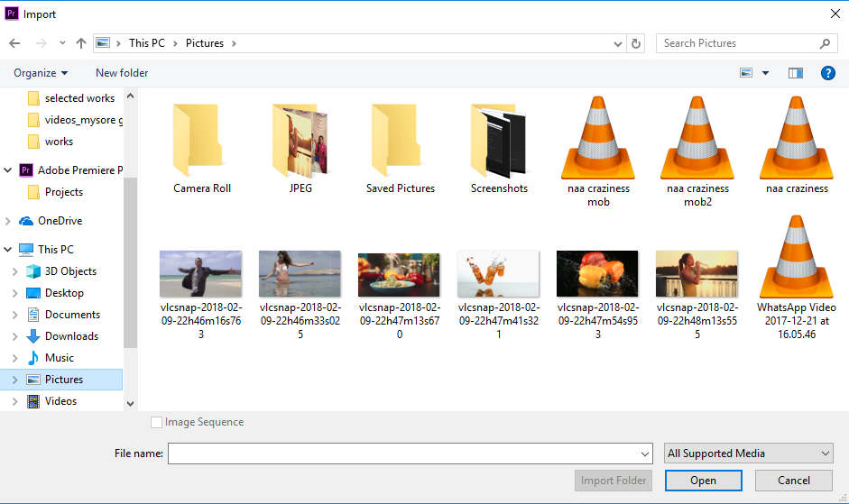This screenshot has height=504, width=849.
Task: Expand the Downloads node
Action: [14, 336]
